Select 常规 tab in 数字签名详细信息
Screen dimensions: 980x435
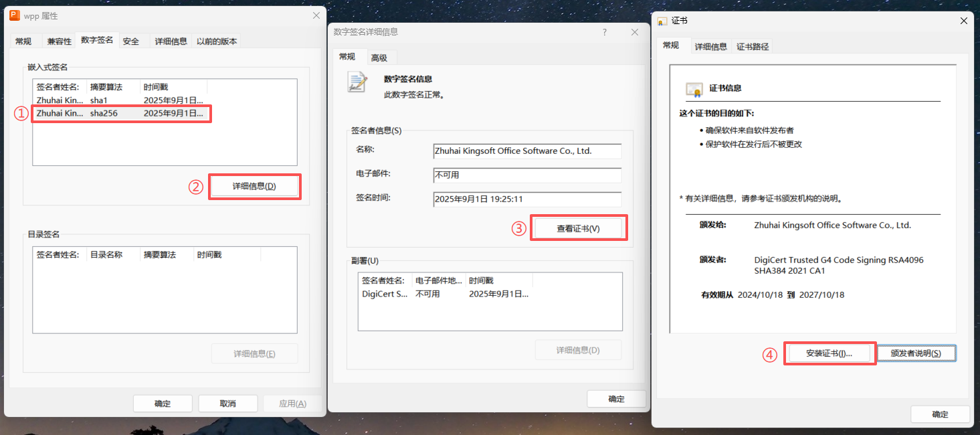(x=347, y=56)
